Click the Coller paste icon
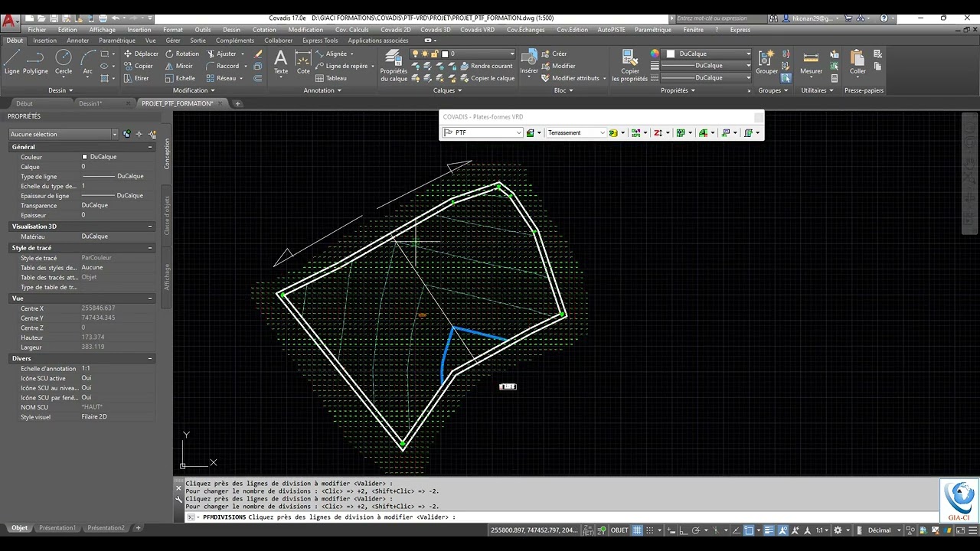Image resolution: width=980 pixels, height=551 pixels. coord(857,62)
